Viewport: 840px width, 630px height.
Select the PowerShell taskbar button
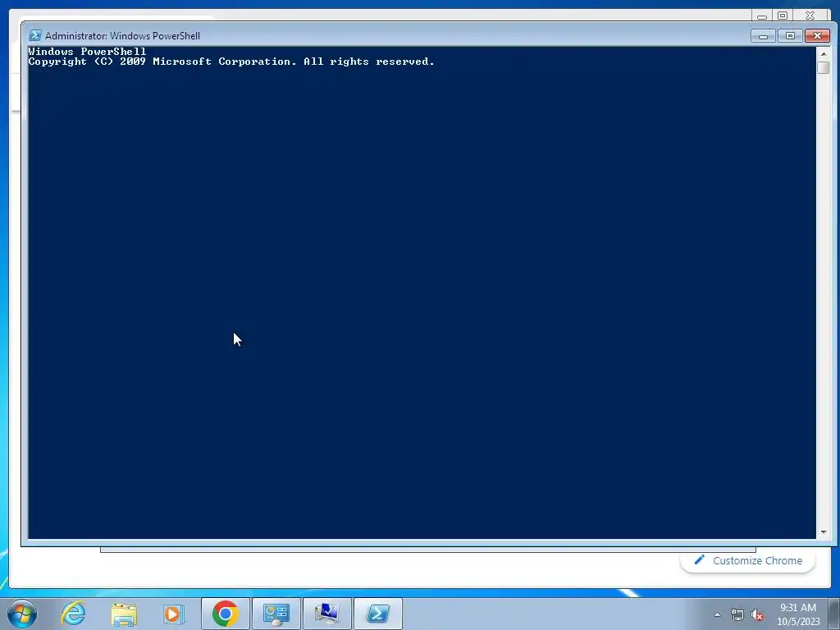pyautogui.click(x=378, y=614)
